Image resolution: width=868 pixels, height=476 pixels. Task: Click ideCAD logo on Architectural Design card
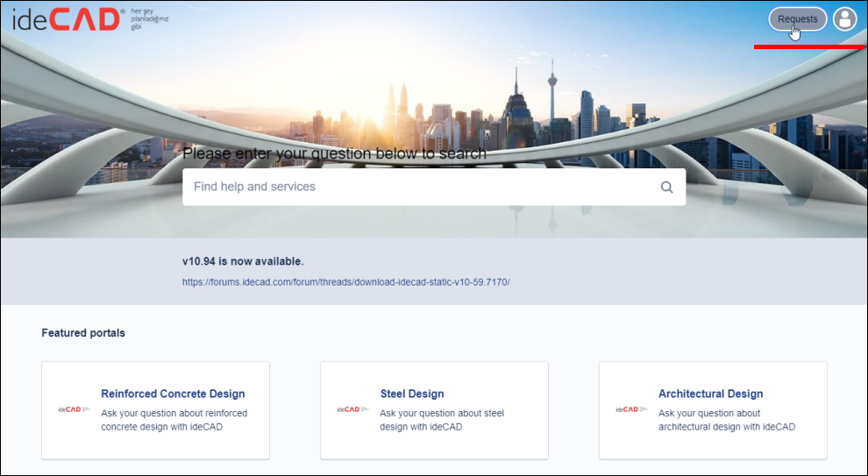click(631, 409)
